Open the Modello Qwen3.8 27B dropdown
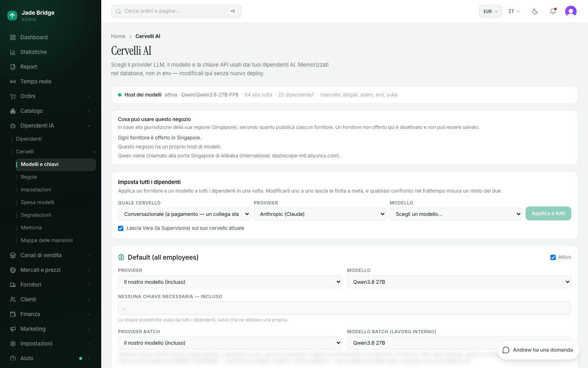 pyautogui.click(x=459, y=282)
